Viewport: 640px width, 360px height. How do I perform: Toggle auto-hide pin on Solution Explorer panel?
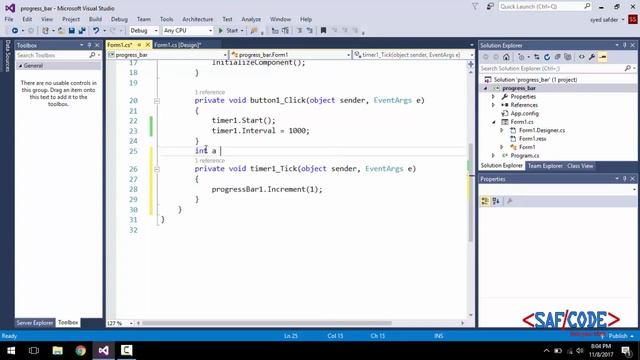pos(625,45)
